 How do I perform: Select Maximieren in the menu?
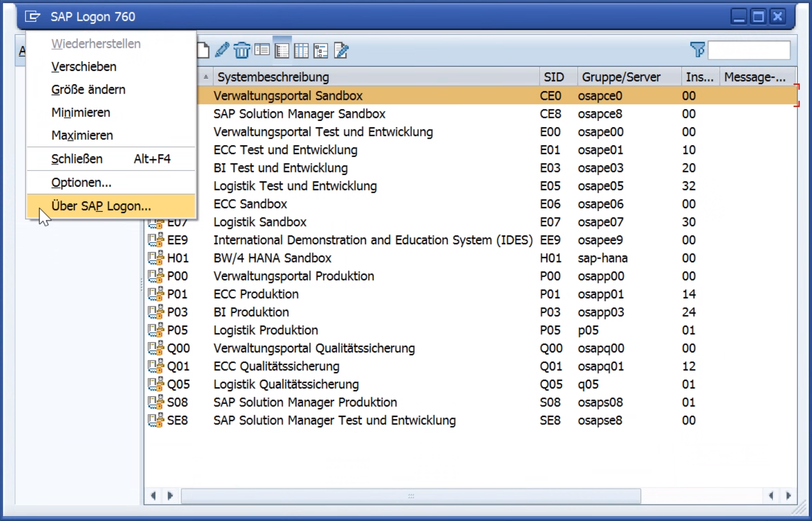(82, 135)
